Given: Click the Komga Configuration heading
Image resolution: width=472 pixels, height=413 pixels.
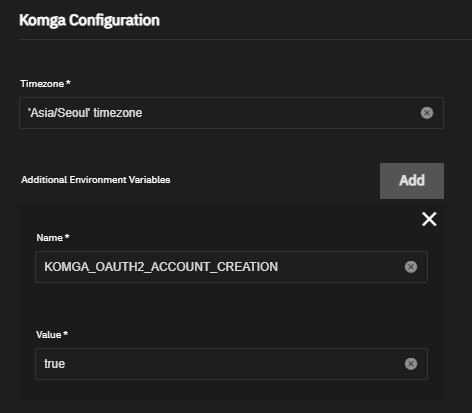Looking at the screenshot, I should tap(89, 20).
